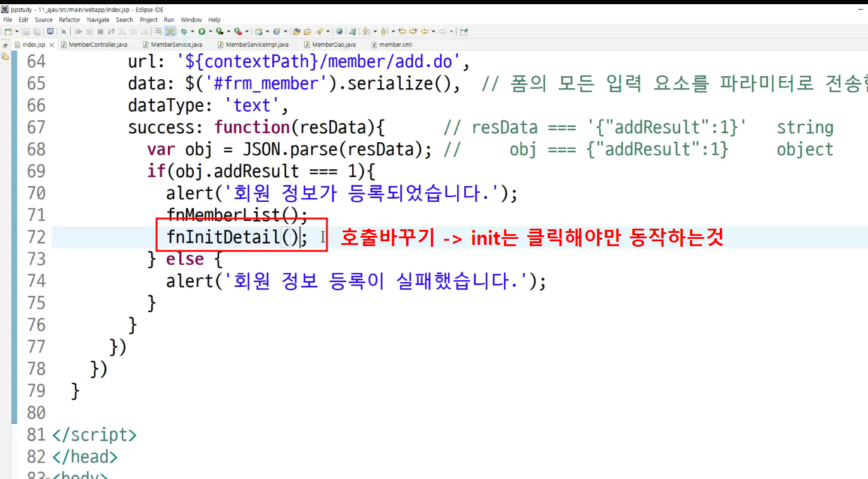Open the Coverage dropdown arrow
This screenshot has height=479, width=868.
click(229, 31)
